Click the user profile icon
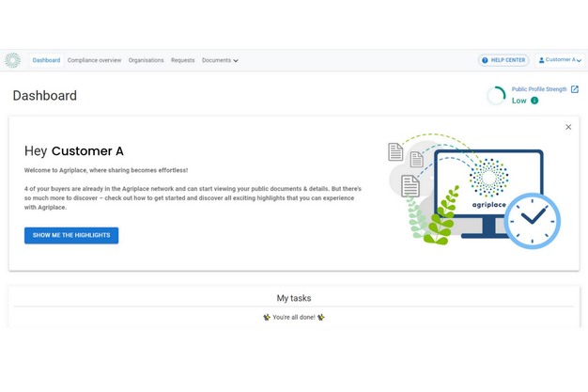The width and height of the screenshot is (588, 392). pos(542,60)
